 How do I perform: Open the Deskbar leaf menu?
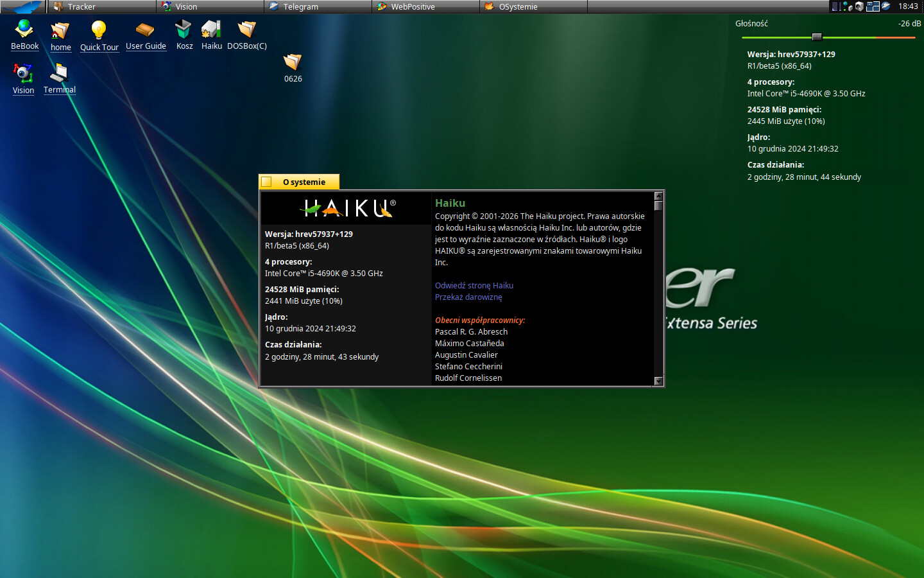[x=23, y=6]
